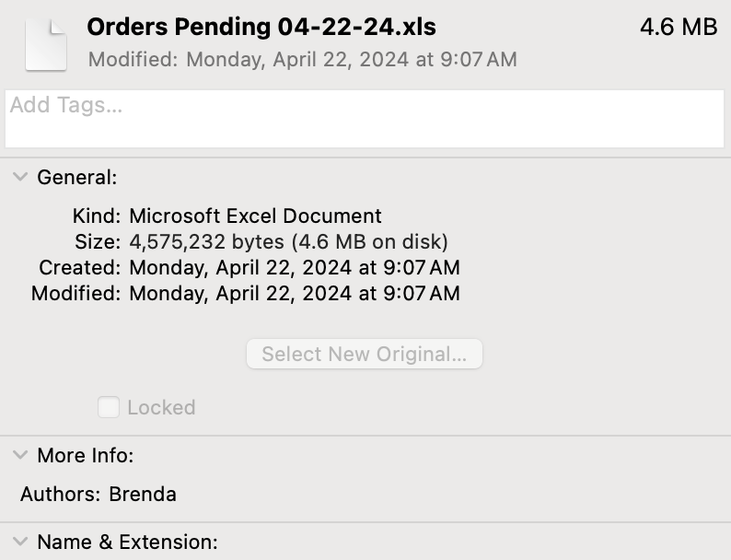Toggle the Locked checkbox

tap(109, 407)
